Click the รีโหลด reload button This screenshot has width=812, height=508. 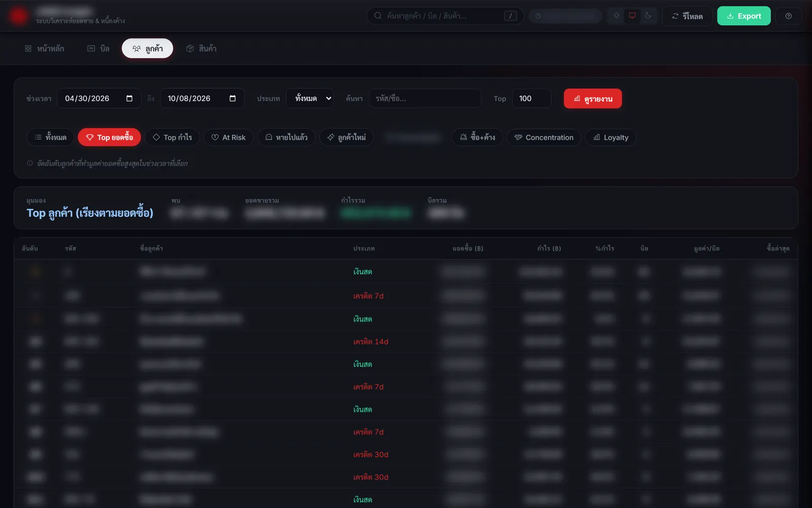[x=687, y=16]
